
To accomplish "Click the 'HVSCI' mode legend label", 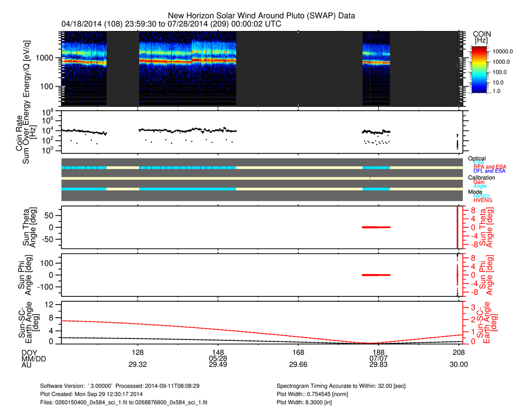I will coord(483,196).
